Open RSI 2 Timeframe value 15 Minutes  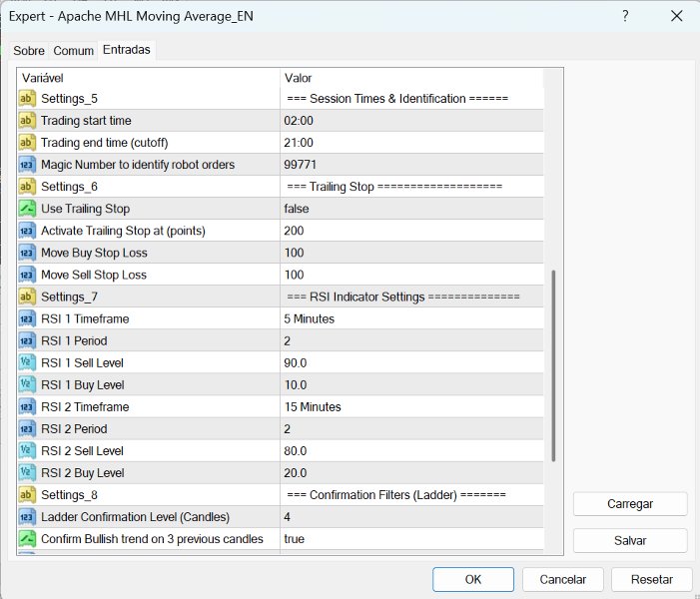pyautogui.click(x=411, y=406)
